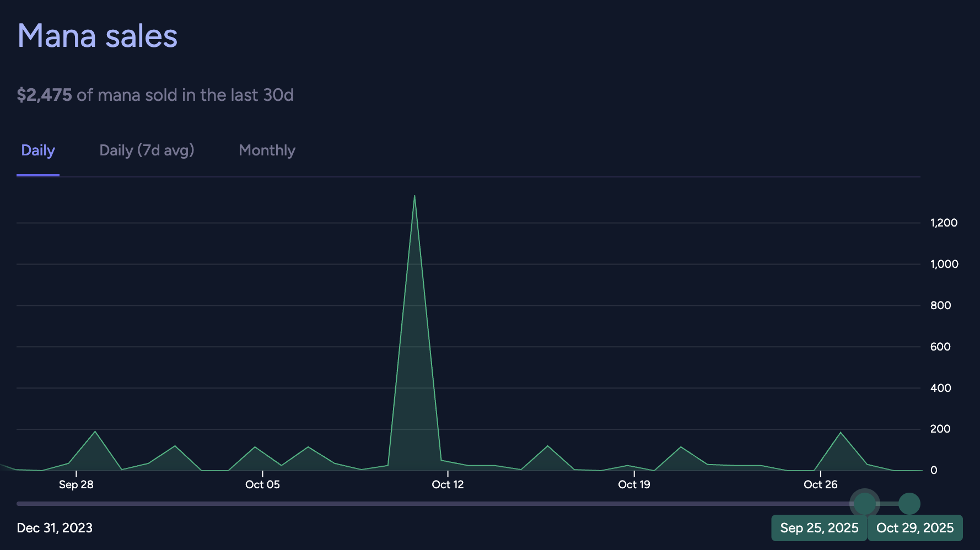This screenshot has width=980, height=550.
Task: Click the right range slider handle
Action: pyautogui.click(x=909, y=503)
